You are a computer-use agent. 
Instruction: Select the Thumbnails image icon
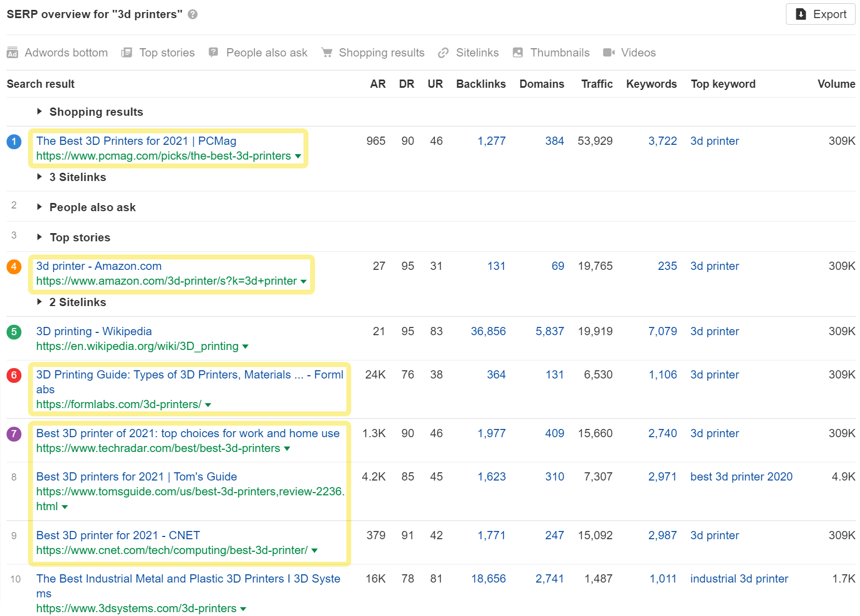coord(517,52)
